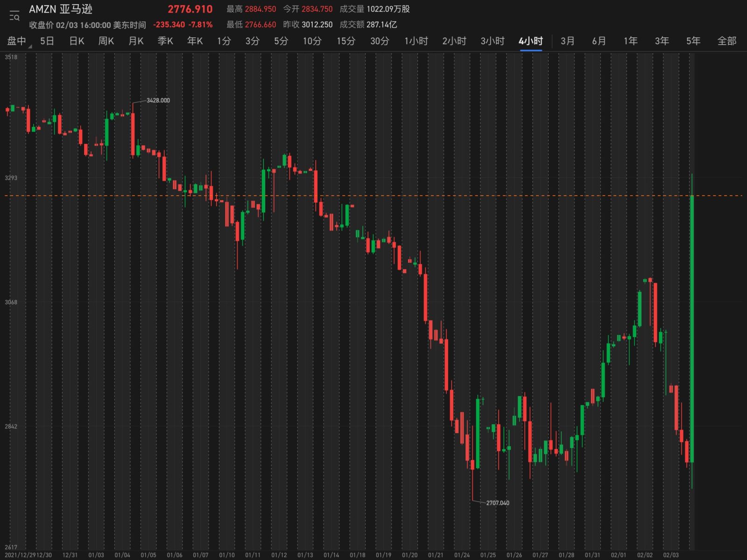747x560 pixels.
Task: Click the 3293 price axis label
Action: point(11,178)
